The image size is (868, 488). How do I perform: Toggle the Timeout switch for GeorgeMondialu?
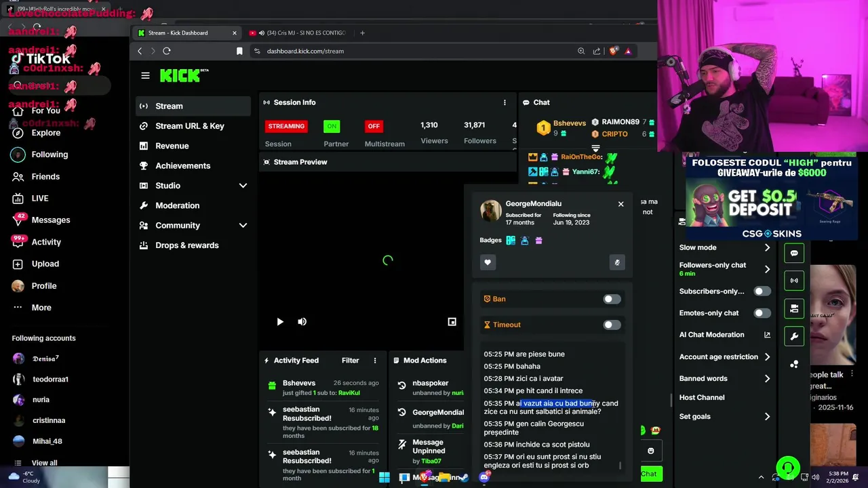612,325
